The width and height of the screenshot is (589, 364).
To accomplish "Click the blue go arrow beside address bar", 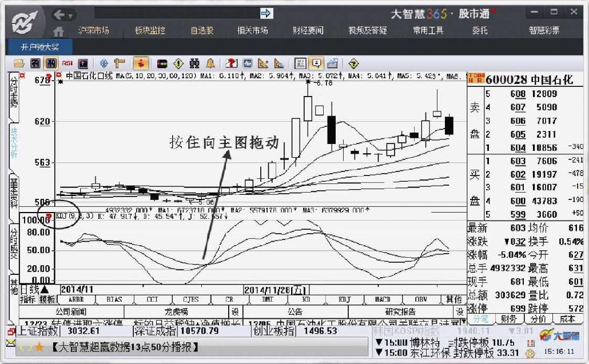I will (x=266, y=14).
